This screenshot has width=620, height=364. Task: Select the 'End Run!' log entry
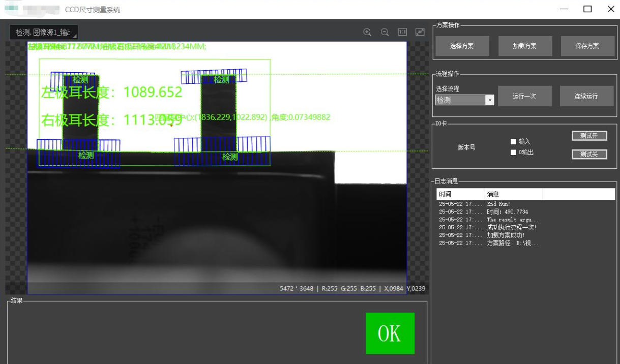click(x=497, y=204)
